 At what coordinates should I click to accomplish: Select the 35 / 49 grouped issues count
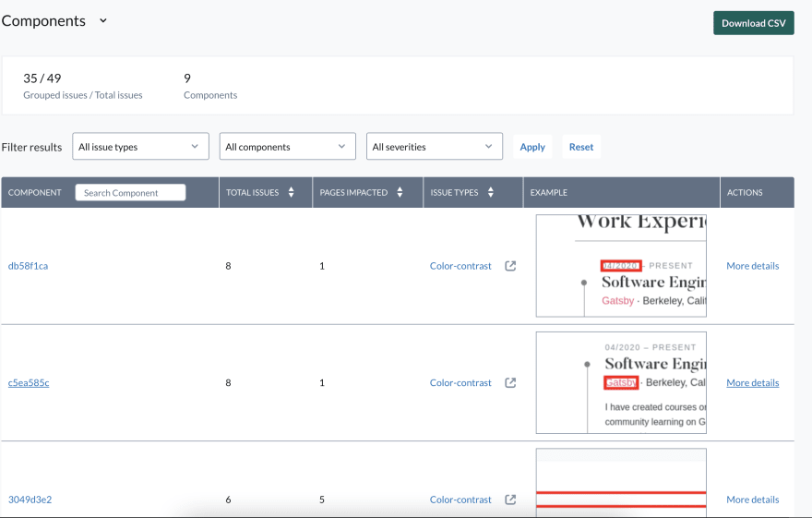point(42,78)
